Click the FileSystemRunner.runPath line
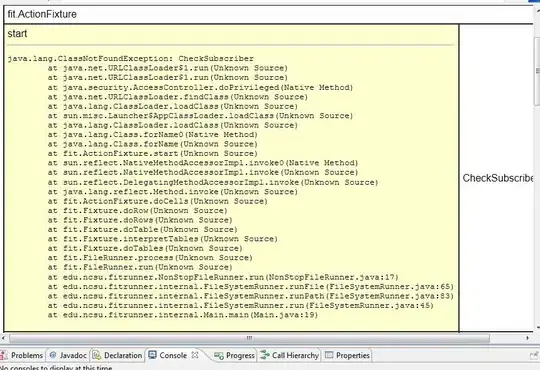The image size is (540, 370). pos(251,296)
